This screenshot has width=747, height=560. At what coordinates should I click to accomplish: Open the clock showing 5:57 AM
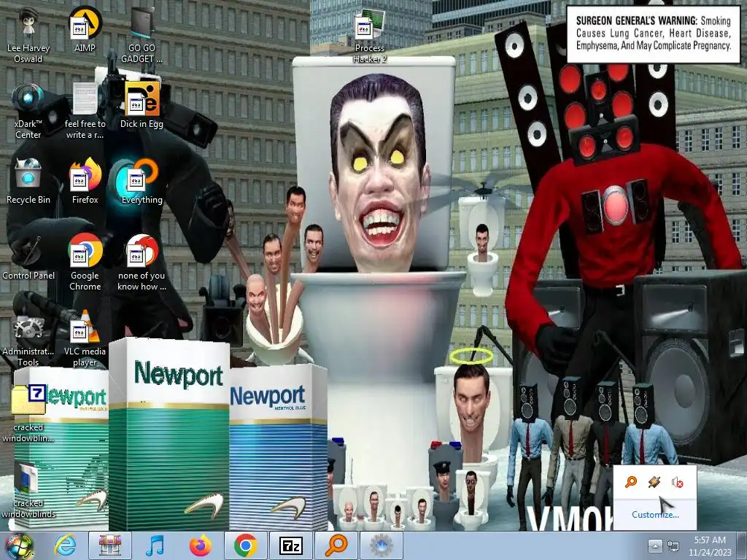pos(710,545)
